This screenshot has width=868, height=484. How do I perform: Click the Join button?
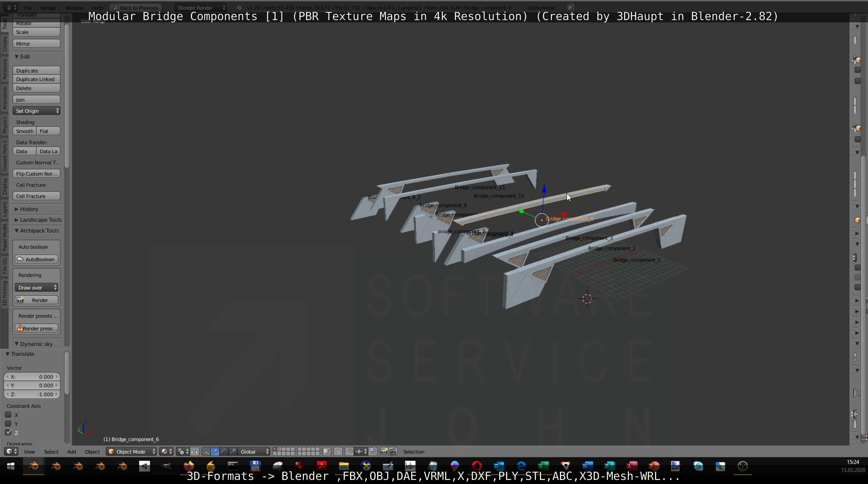(36, 100)
